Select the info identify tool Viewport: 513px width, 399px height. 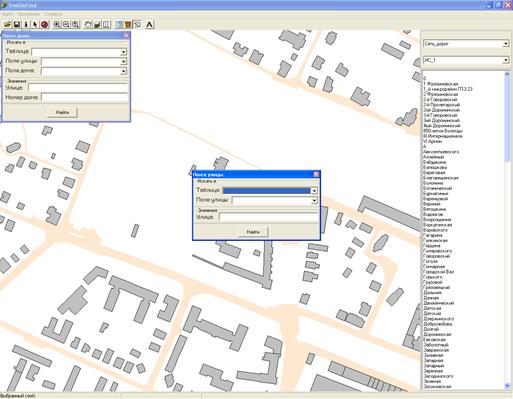[x=26, y=24]
